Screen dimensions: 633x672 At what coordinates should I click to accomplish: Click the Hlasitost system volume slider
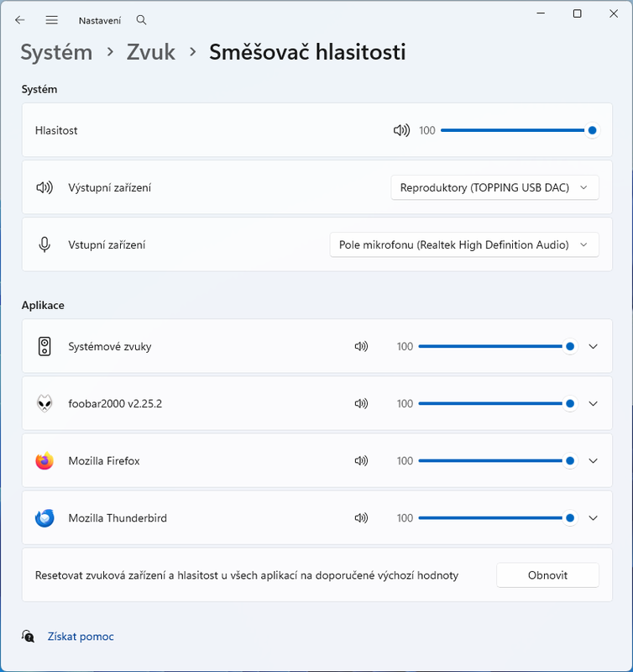520,130
